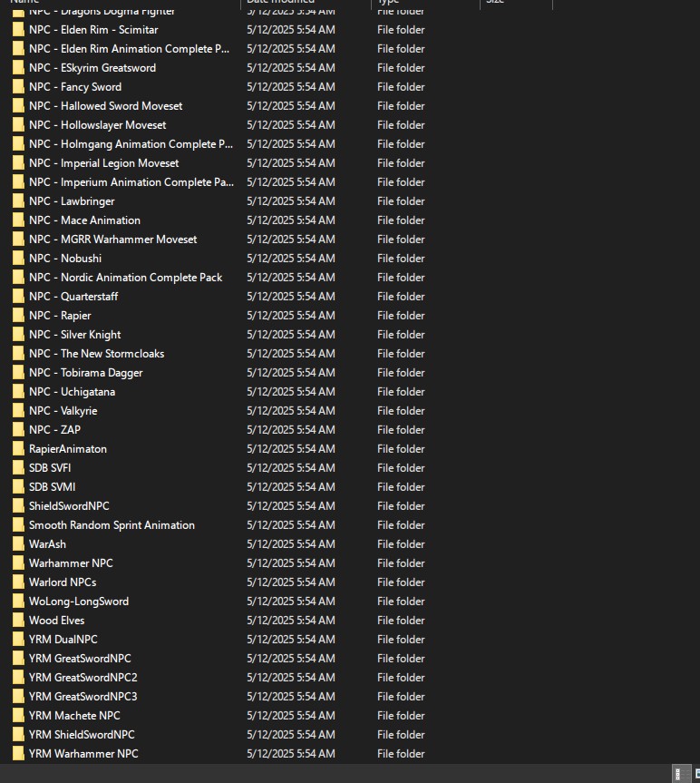Viewport: 700px width, 783px height.
Task: Select the folder icon for NPC - Elden Rim - Scimitar
Action: click(x=18, y=30)
